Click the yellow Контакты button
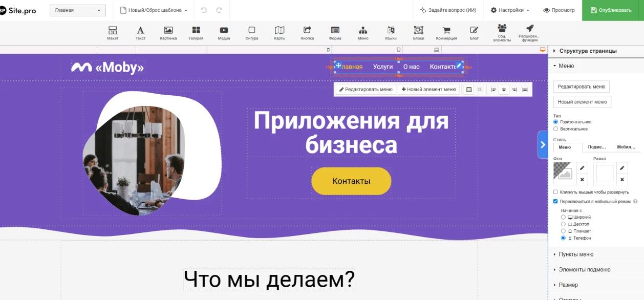 (x=351, y=181)
